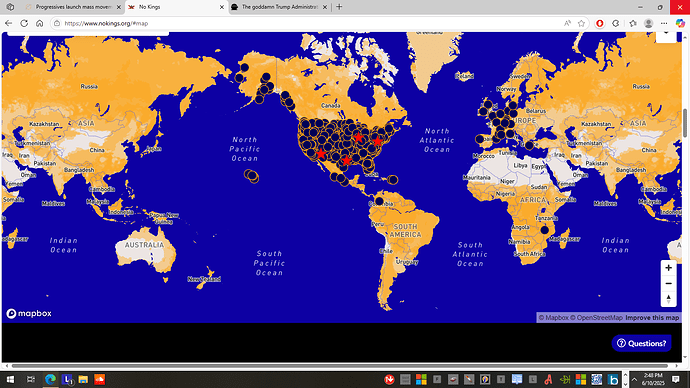Zoom out of the map
The height and width of the screenshot is (388, 690).
(668, 283)
